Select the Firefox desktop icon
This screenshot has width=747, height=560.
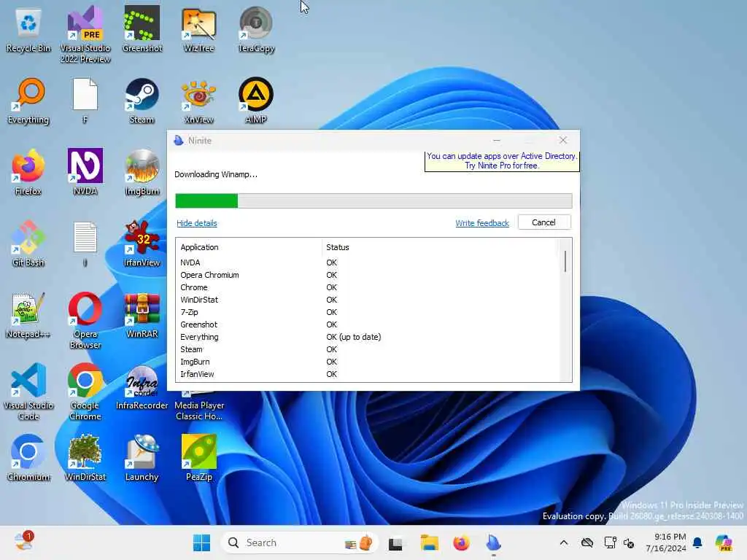click(28, 173)
